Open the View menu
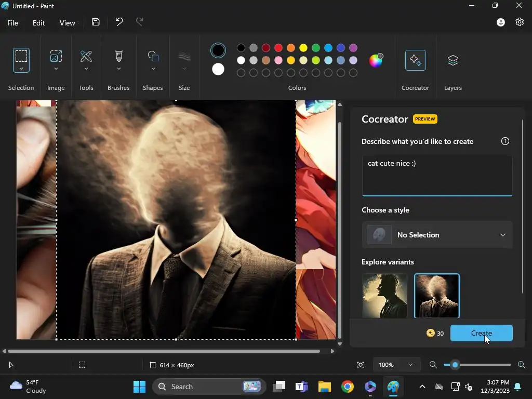 [67, 23]
